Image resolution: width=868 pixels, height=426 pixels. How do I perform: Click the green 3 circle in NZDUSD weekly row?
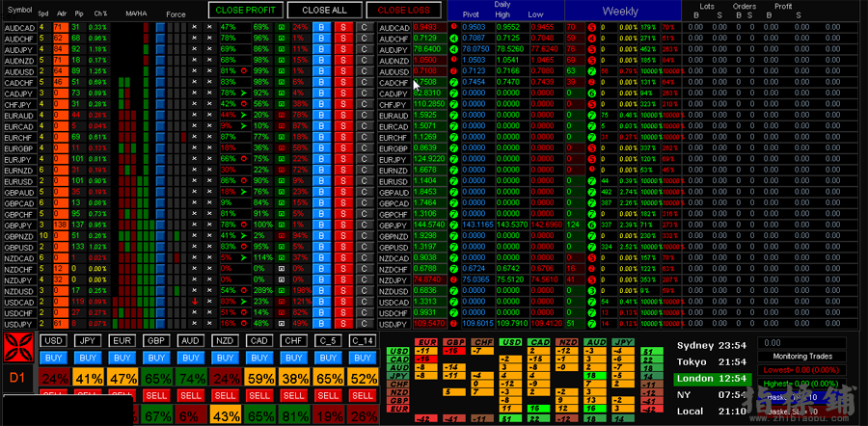click(592, 291)
